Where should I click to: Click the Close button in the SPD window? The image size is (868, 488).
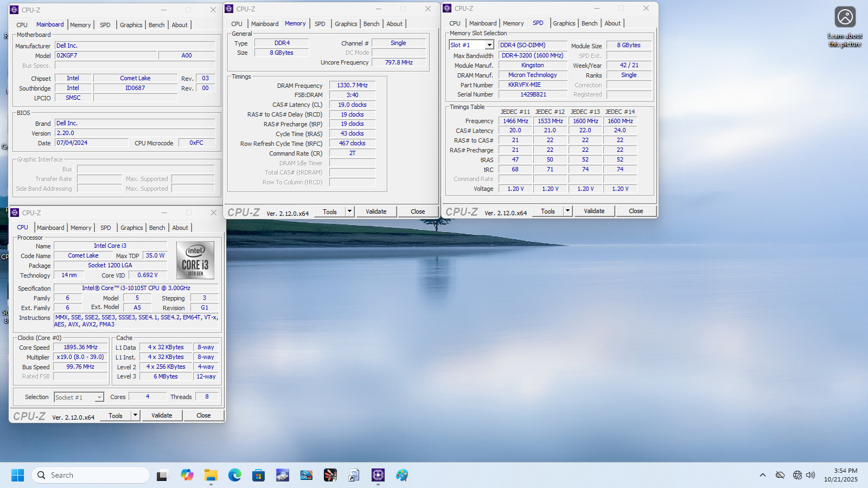[636, 211]
